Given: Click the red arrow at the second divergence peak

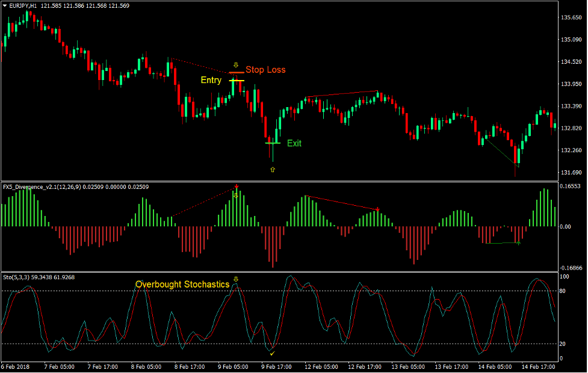Looking at the screenshot, I should pos(377,209).
